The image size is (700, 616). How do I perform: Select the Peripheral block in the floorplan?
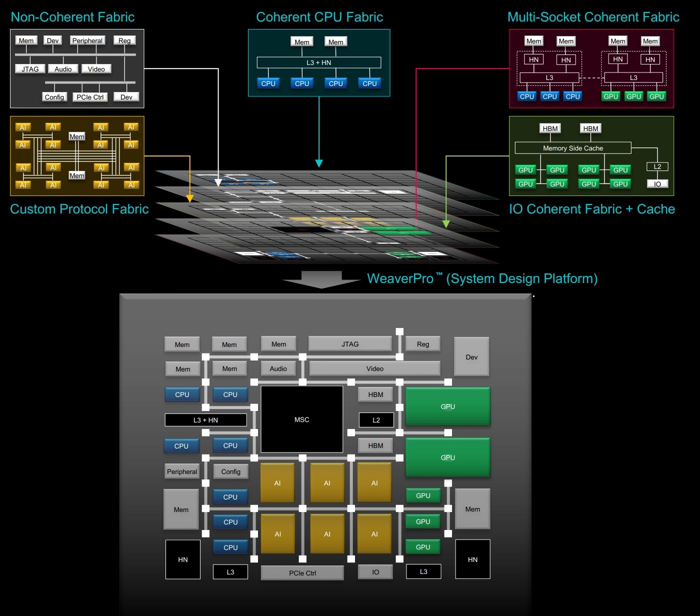pyautogui.click(x=182, y=471)
